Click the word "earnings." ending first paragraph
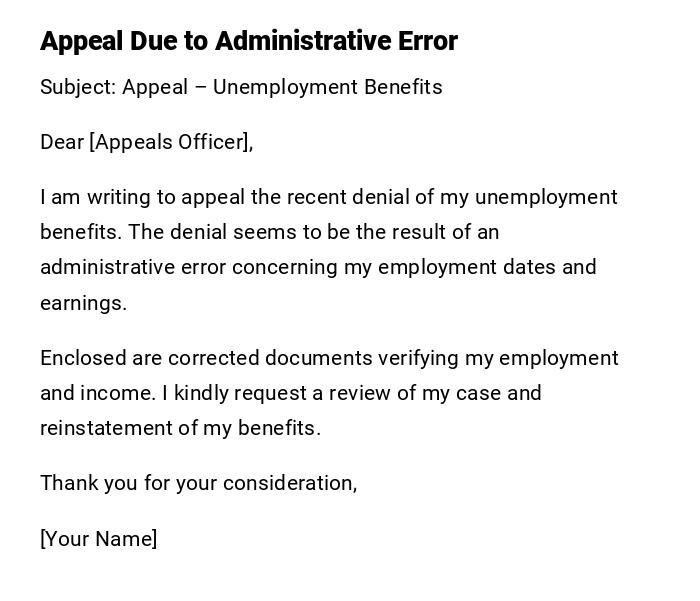Image resolution: width=700 pixels, height=601 pixels. coord(83,303)
